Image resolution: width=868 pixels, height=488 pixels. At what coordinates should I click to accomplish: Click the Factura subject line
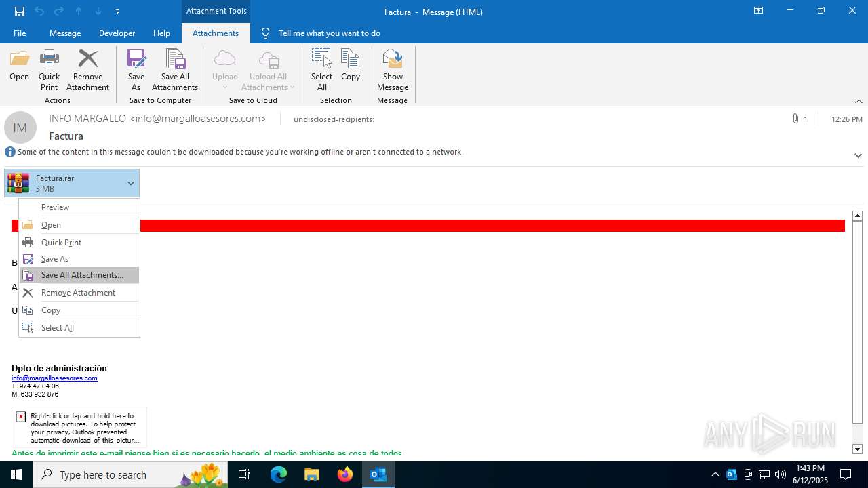pos(66,136)
